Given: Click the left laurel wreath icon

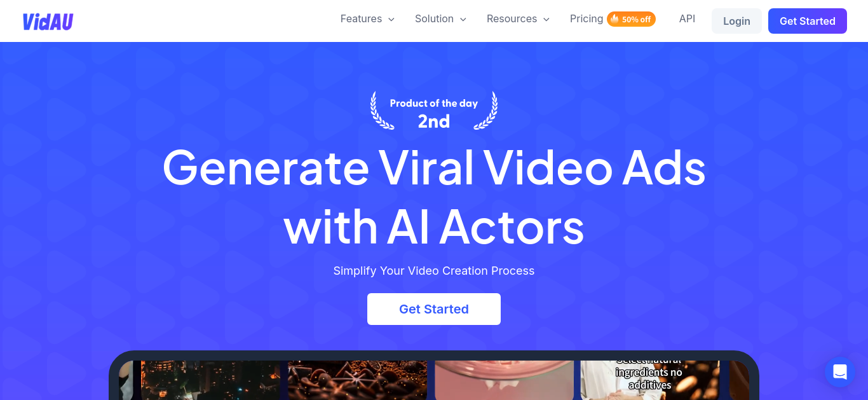Looking at the screenshot, I should click(x=381, y=111).
